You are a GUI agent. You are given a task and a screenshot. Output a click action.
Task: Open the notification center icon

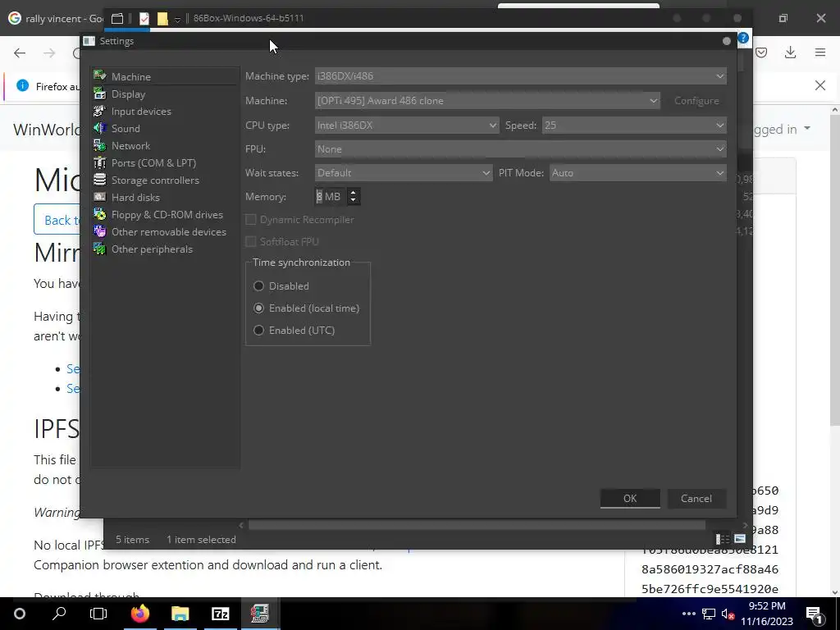click(814, 614)
